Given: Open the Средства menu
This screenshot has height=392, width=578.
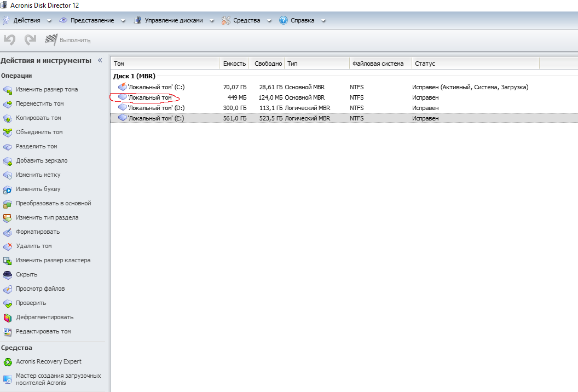Looking at the screenshot, I should 247,20.
